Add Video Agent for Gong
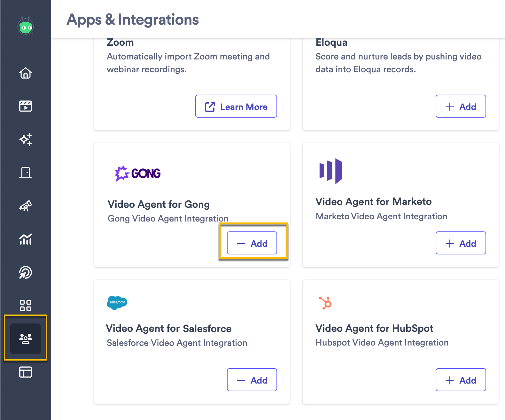 (x=252, y=243)
